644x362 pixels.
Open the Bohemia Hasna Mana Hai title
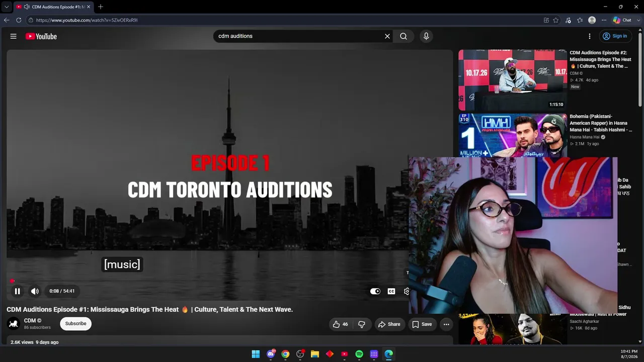(x=601, y=123)
